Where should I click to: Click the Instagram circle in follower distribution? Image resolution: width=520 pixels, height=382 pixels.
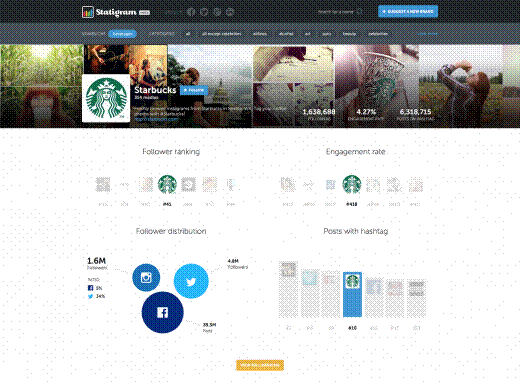(x=146, y=277)
